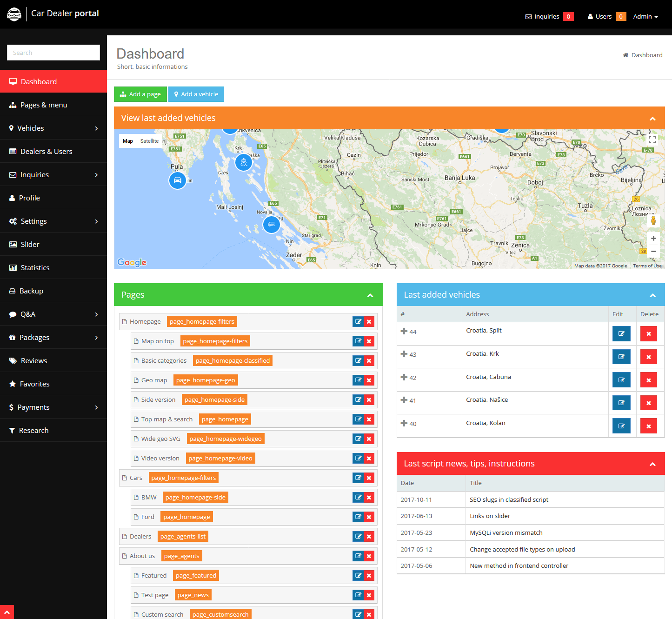Click the edit icon for vehicle 44

(x=621, y=333)
